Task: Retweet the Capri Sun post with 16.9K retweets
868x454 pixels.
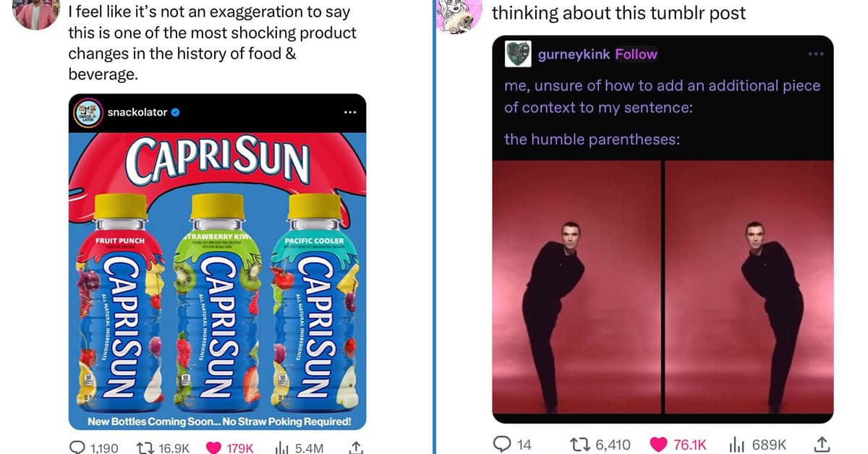Action: [163, 447]
